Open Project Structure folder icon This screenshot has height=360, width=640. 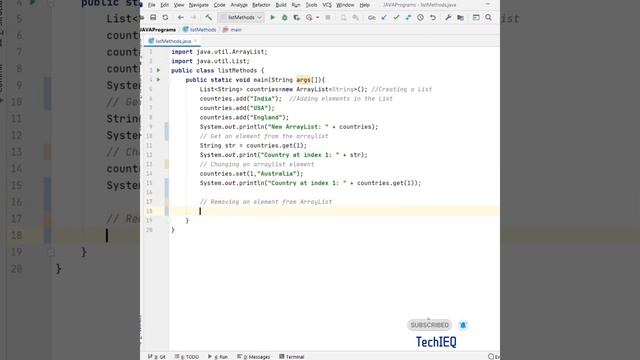coord(460,18)
